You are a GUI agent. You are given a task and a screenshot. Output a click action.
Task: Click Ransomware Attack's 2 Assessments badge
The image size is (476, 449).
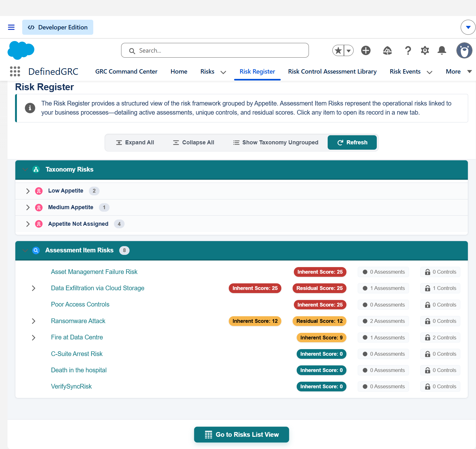383,321
